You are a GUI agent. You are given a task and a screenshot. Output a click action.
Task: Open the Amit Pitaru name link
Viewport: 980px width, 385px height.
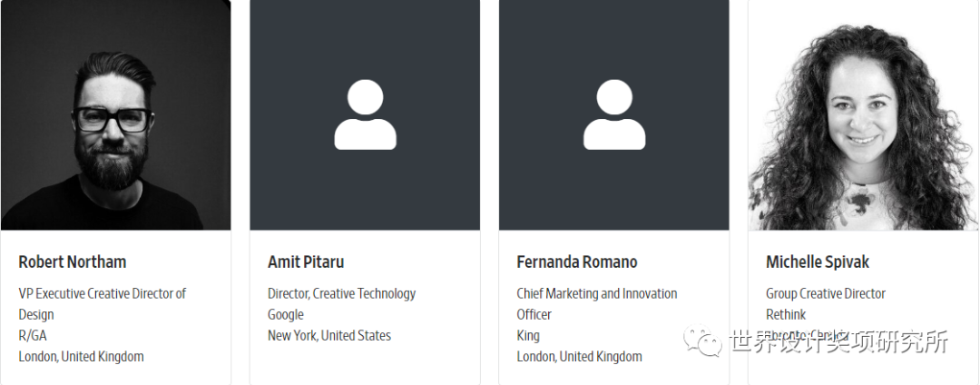click(x=306, y=262)
